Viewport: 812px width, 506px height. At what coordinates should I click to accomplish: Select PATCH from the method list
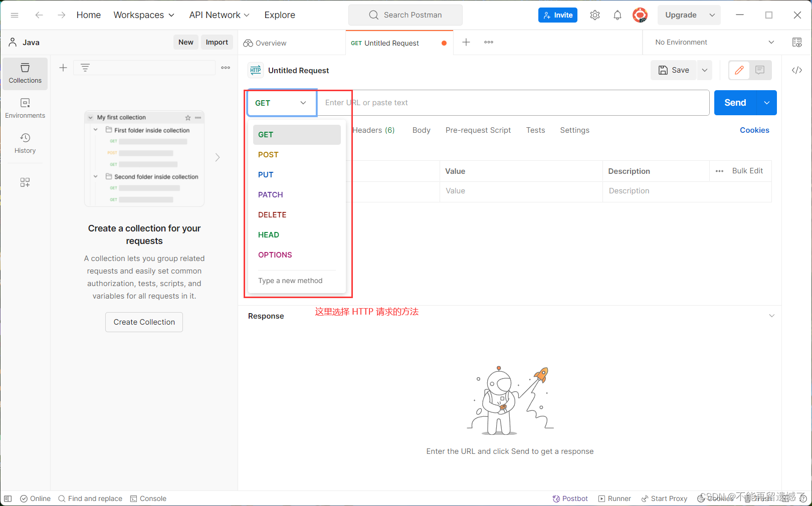tap(297, 195)
